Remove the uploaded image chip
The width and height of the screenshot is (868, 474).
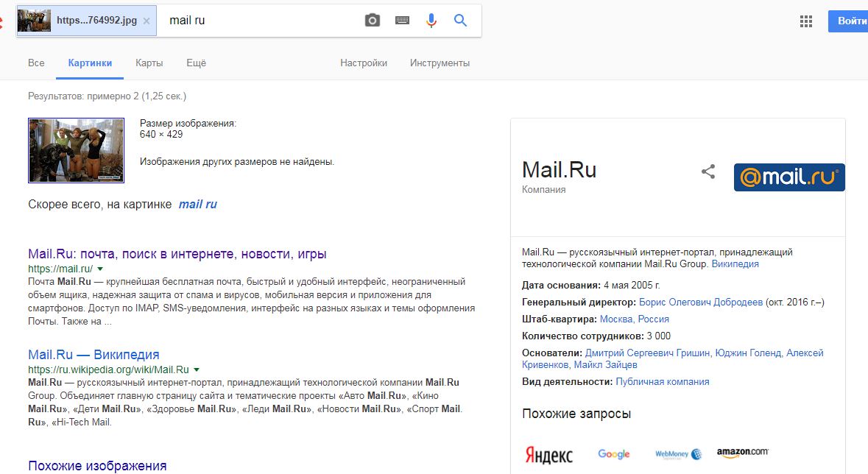(147, 21)
